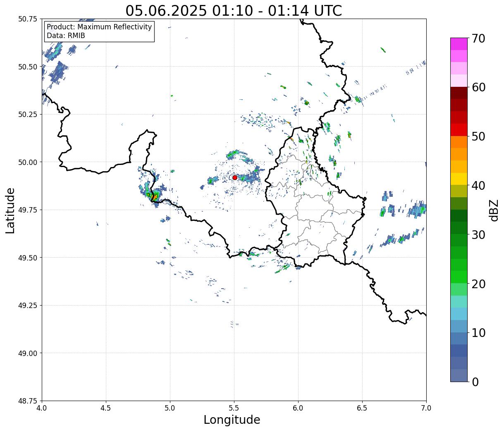Click the red radar location marker
Screen dimensions: 504x430
235,177
